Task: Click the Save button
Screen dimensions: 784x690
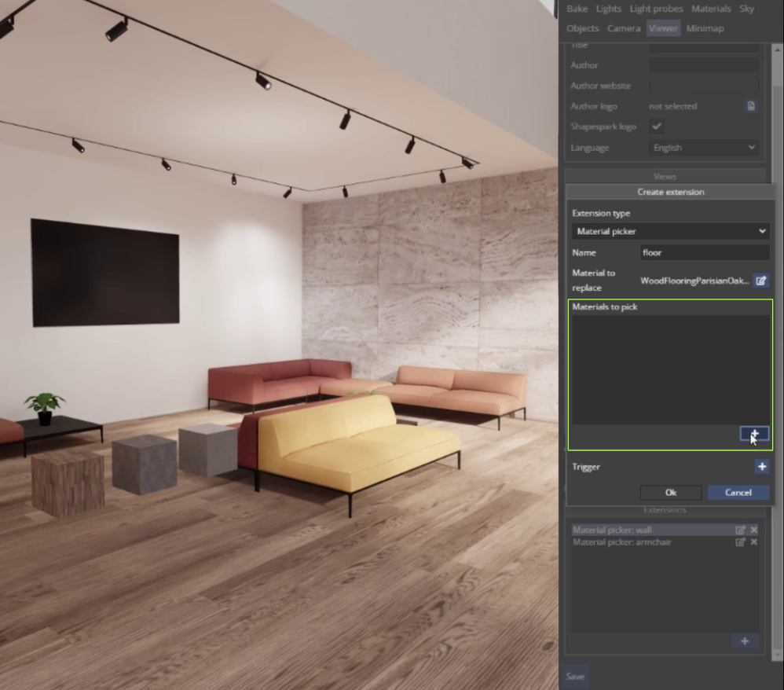Action: click(x=574, y=676)
